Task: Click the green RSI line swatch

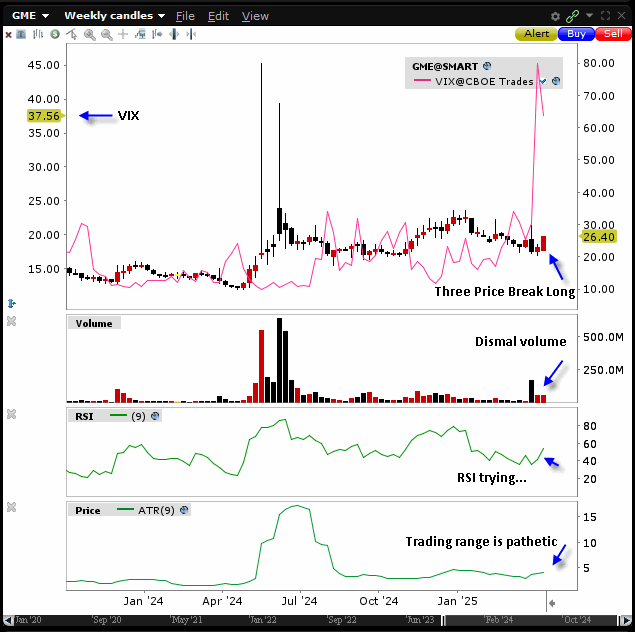Action: pyautogui.click(x=118, y=416)
